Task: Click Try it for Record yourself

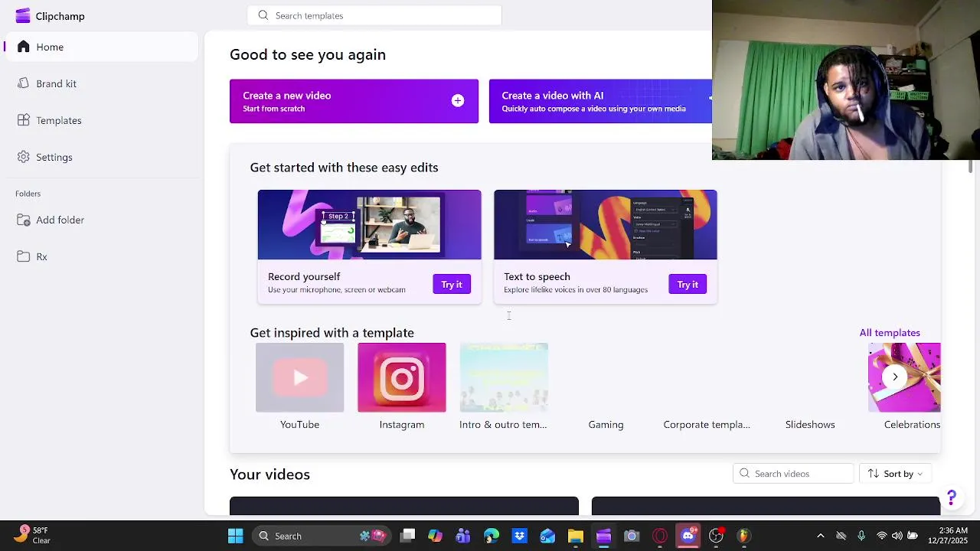Action: (452, 285)
